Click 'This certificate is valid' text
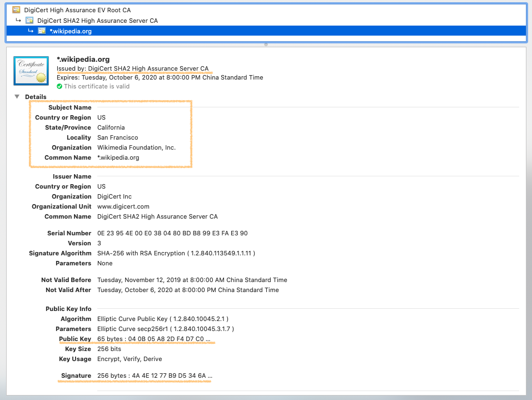Viewport: 532px width, 400px height. tap(97, 86)
